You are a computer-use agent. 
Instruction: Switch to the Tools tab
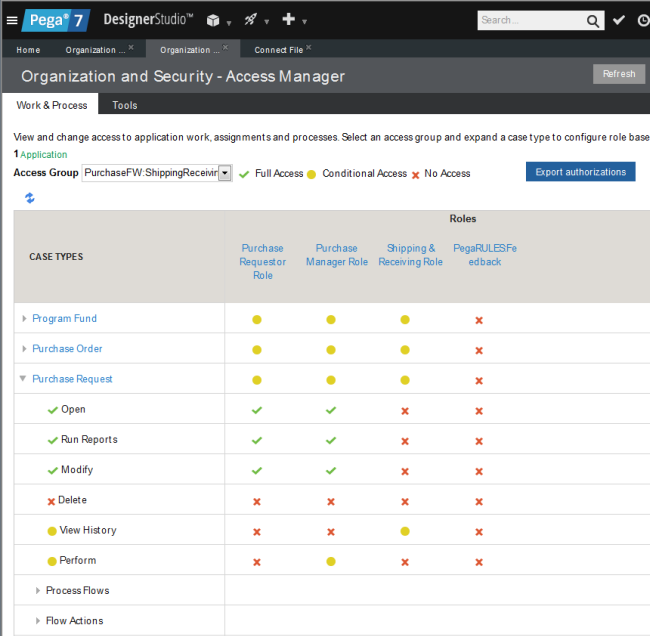pyautogui.click(x=125, y=105)
